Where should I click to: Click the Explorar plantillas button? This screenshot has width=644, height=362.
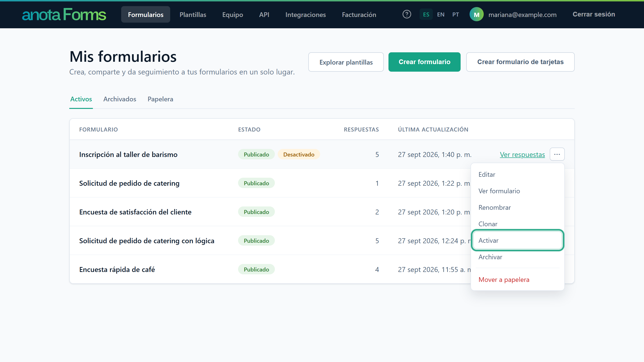tap(346, 62)
